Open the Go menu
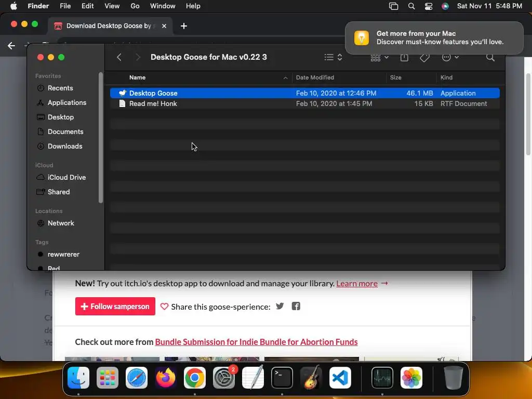The height and width of the screenshot is (399, 532). (135, 6)
